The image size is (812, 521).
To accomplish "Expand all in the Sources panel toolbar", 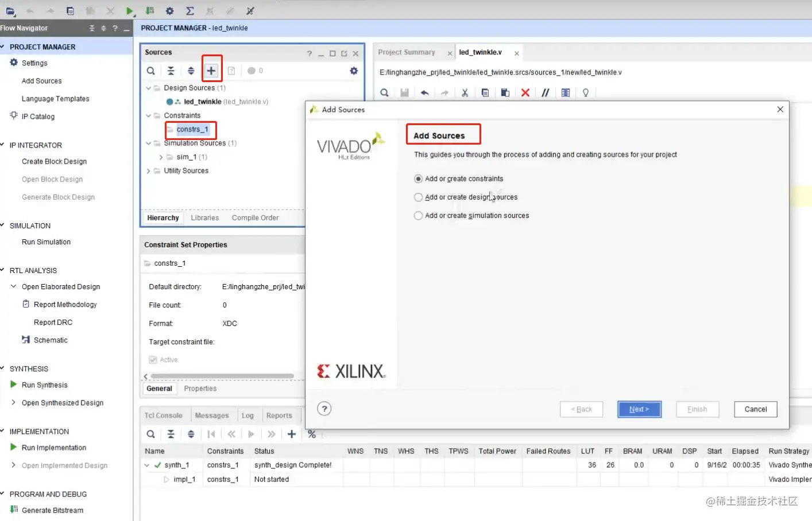I will 191,71.
